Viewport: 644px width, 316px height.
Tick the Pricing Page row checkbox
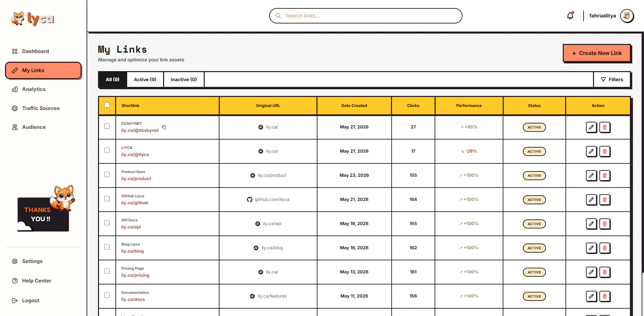(107, 271)
